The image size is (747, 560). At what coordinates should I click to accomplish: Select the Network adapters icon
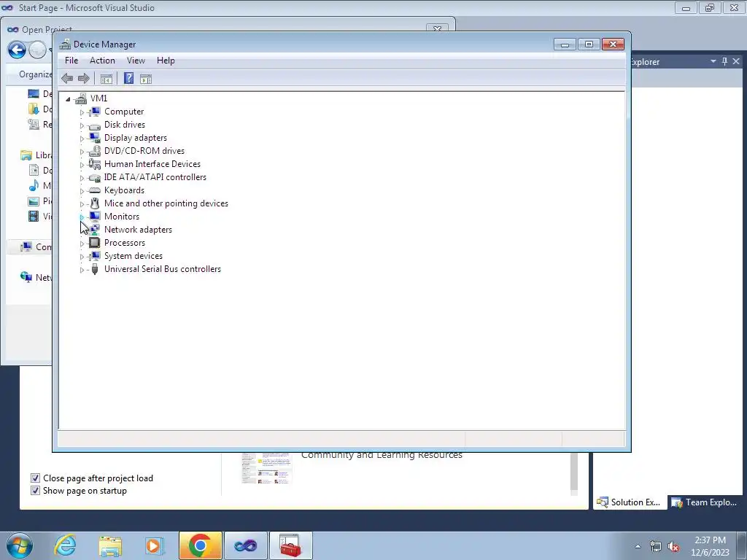[x=95, y=230]
